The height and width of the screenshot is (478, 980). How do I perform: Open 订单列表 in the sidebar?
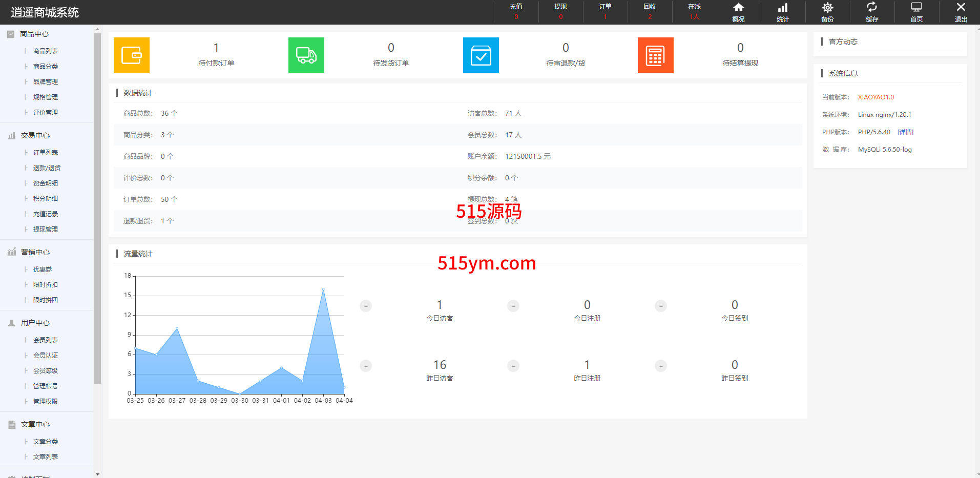tap(46, 153)
